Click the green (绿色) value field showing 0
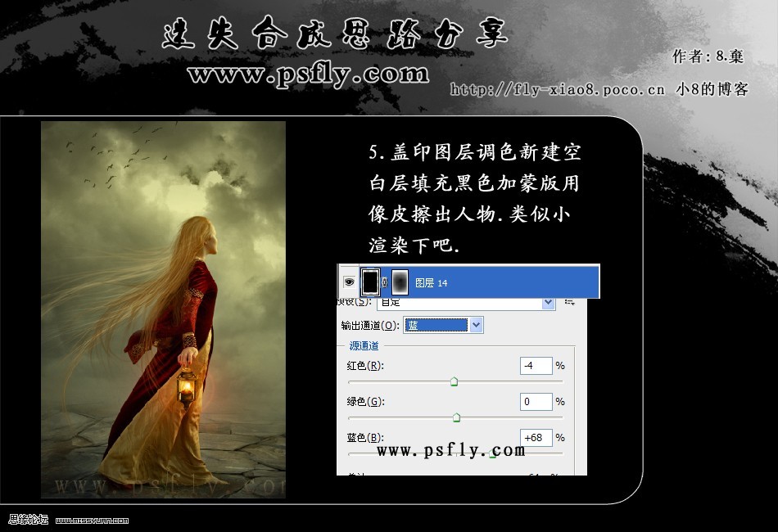Screen dimensions: 778x532 (x=536, y=402)
